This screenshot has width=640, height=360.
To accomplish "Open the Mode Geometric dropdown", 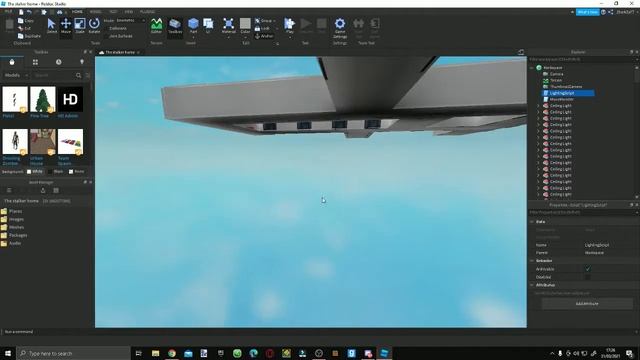I will (130, 20).
